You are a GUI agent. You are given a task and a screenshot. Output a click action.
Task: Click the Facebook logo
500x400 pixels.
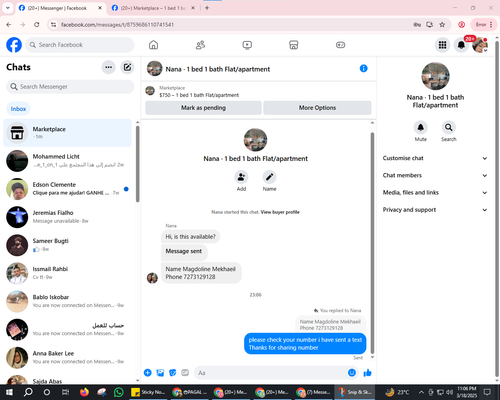(14, 45)
